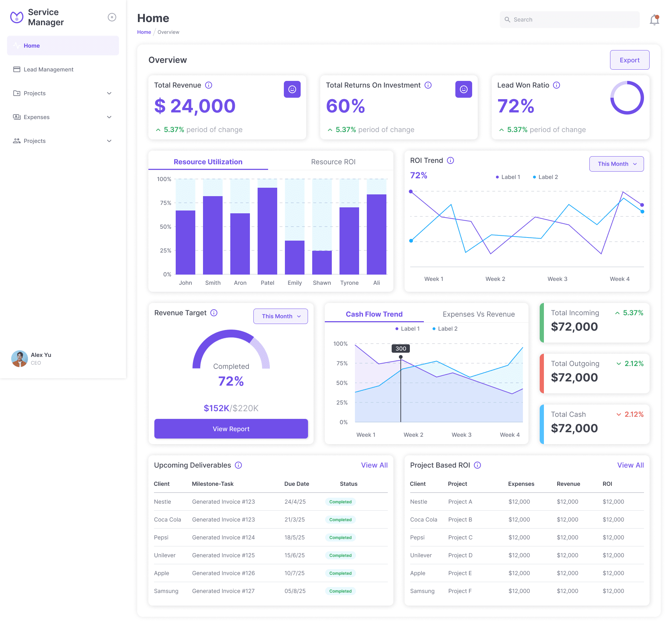
Task: Click the info icon beside Project Based ROI
Action: click(x=477, y=465)
